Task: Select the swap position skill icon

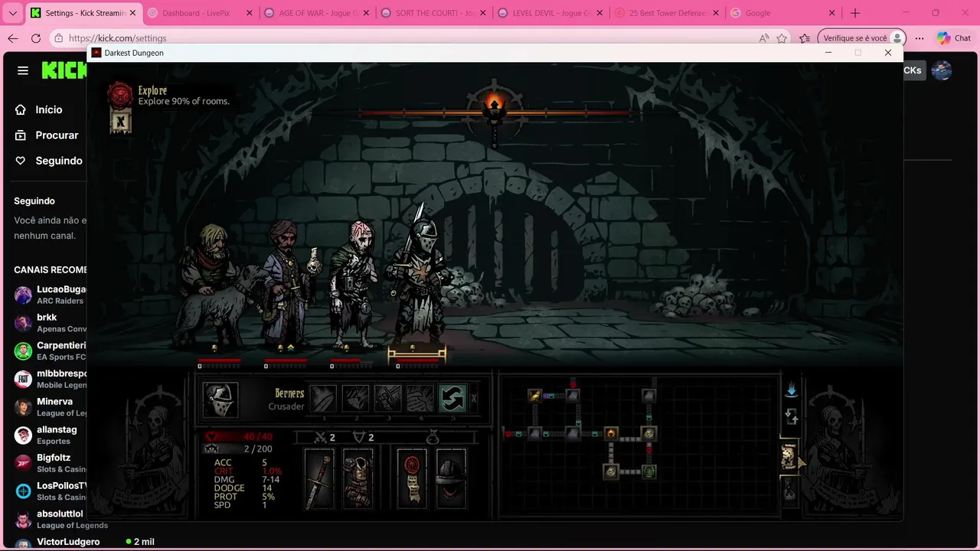Action: [x=452, y=399]
